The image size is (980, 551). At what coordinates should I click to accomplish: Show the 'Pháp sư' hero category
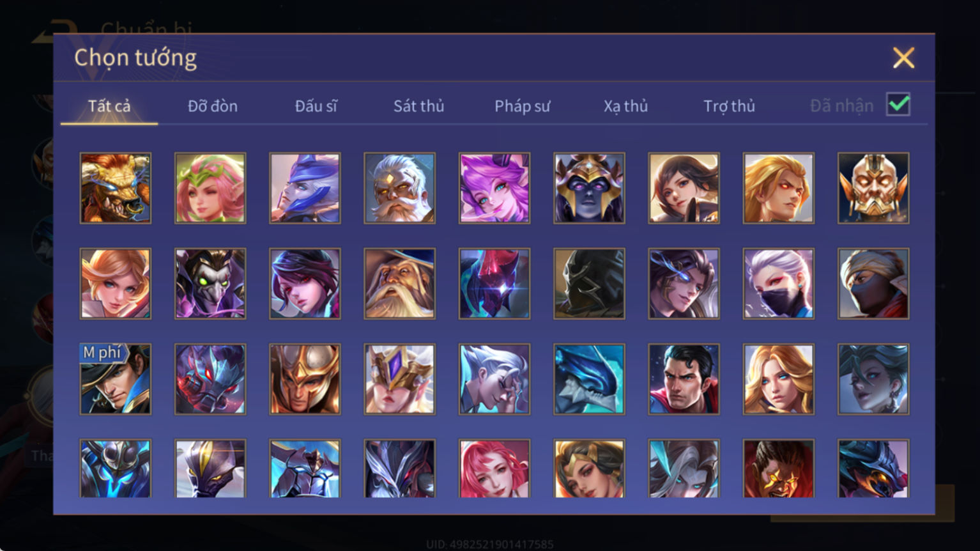click(x=522, y=106)
